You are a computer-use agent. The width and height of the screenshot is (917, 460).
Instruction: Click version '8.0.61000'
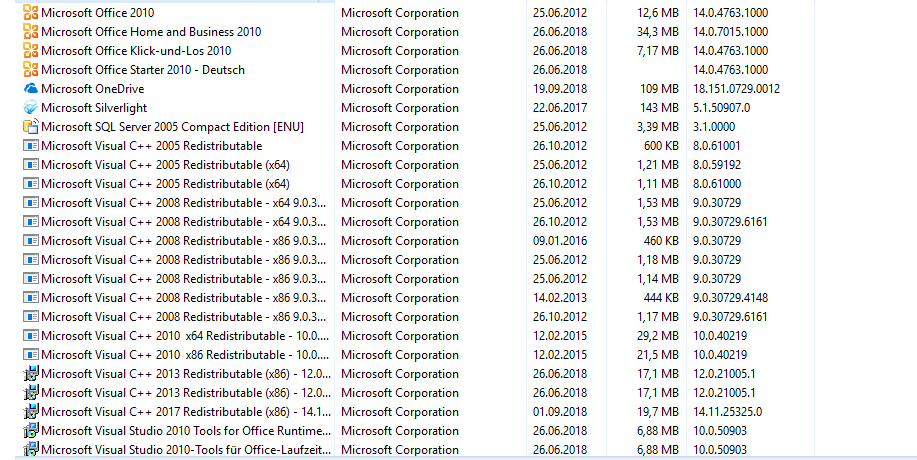pyautogui.click(x=717, y=184)
